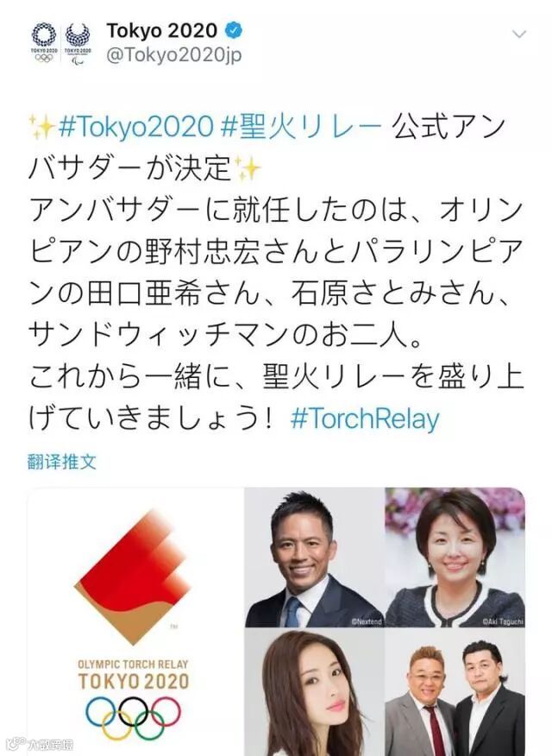Image resolution: width=552 pixels, height=756 pixels.
Task: Open the @Tokyo2020jp handle
Action: tap(174, 55)
